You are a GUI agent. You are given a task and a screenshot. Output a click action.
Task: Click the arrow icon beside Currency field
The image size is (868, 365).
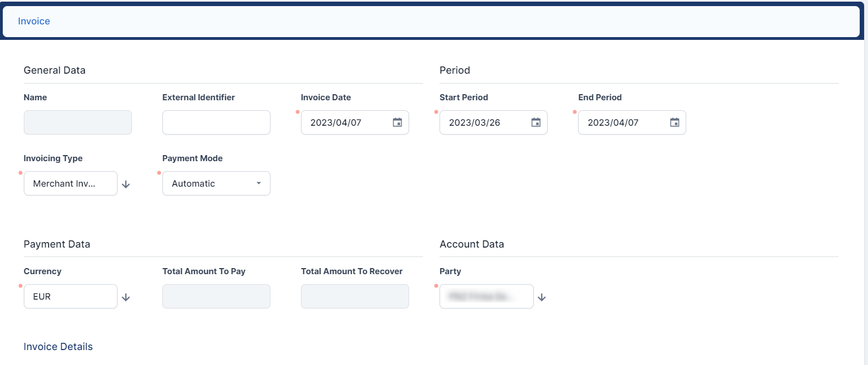point(126,297)
